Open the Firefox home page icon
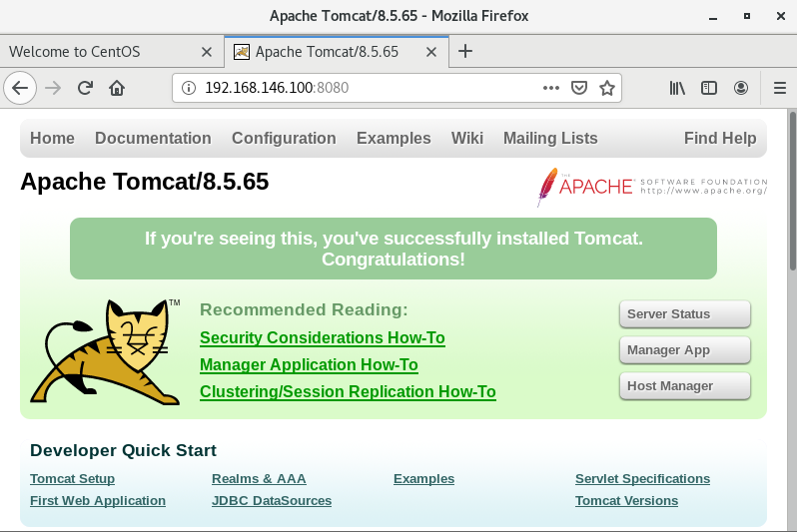The height and width of the screenshot is (532, 797). [x=117, y=88]
